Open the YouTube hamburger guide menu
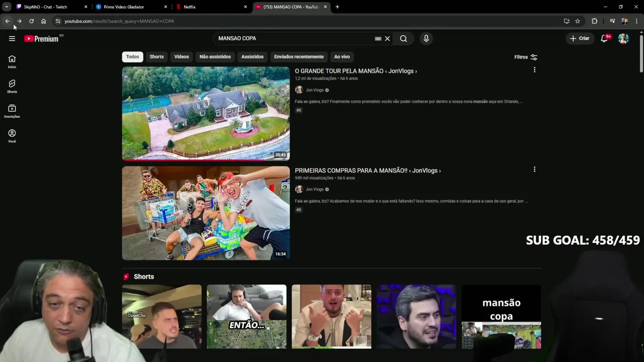644x362 pixels. [12, 38]
